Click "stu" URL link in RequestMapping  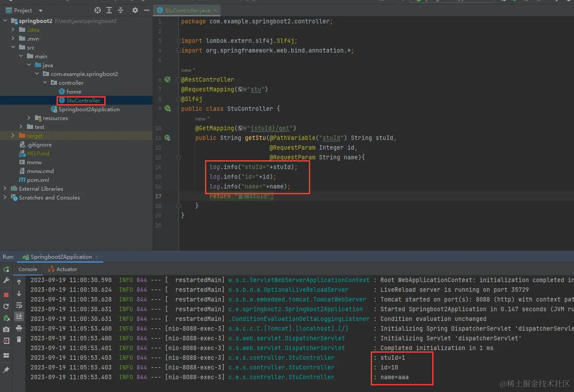pyautogui.click(x=255, y=89)
